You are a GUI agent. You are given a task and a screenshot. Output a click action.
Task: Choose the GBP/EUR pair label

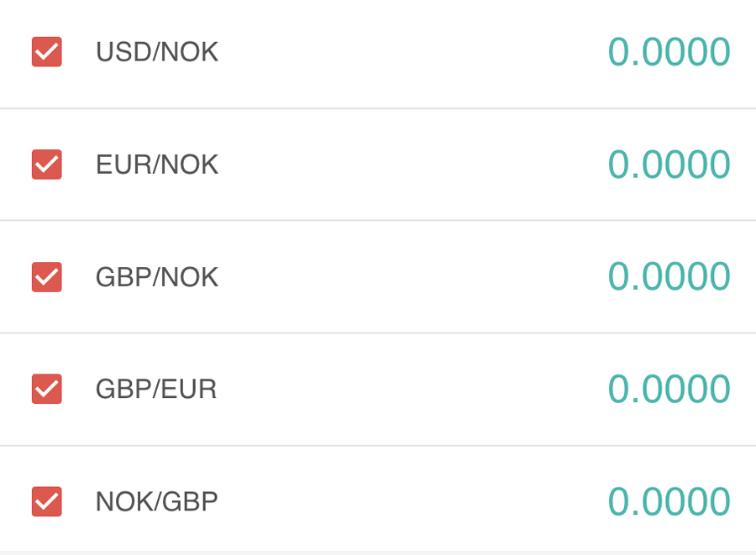tap(156, 389)
